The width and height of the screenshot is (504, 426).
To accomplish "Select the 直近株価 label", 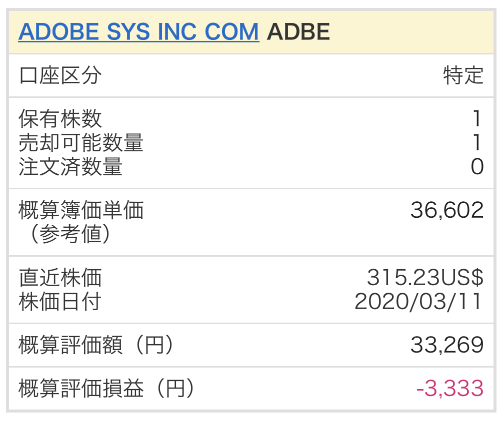I will 60,277.
